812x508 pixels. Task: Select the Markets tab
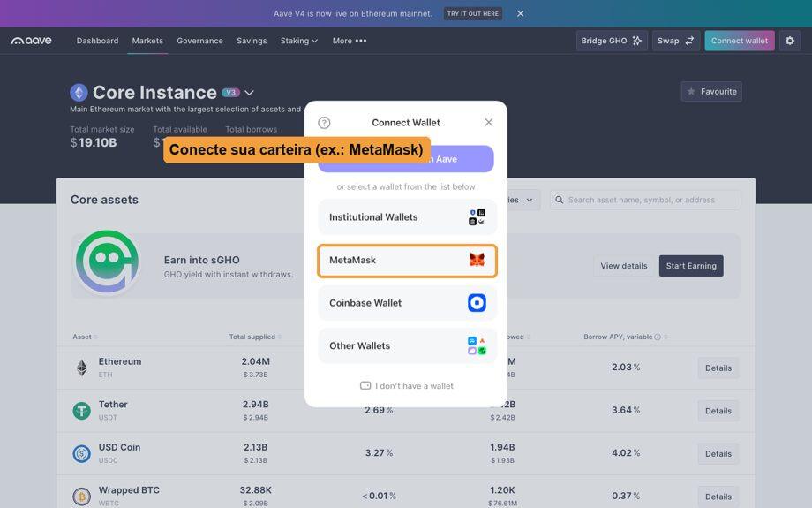click(x=147, y=41)
